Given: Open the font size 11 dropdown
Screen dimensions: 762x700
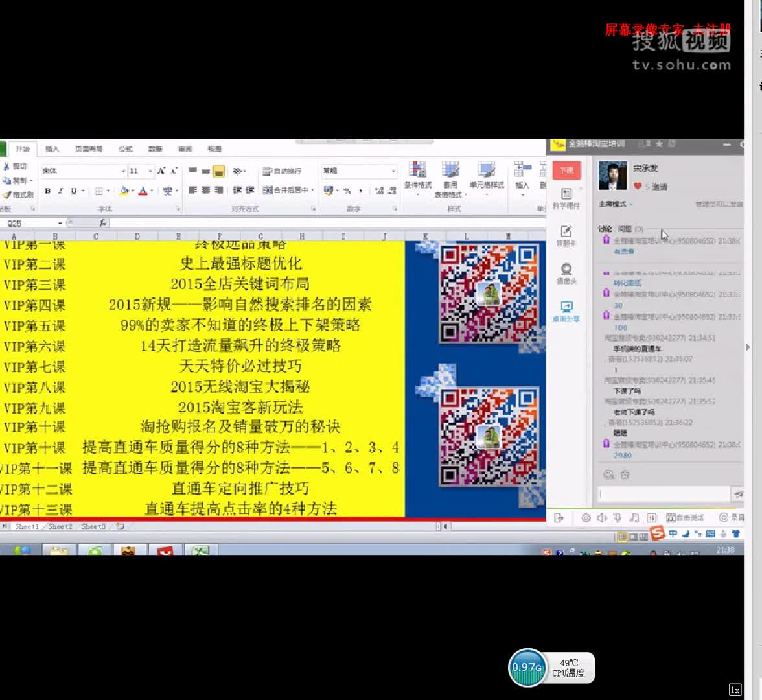Looking at the screenshot, I should (150, 171).
